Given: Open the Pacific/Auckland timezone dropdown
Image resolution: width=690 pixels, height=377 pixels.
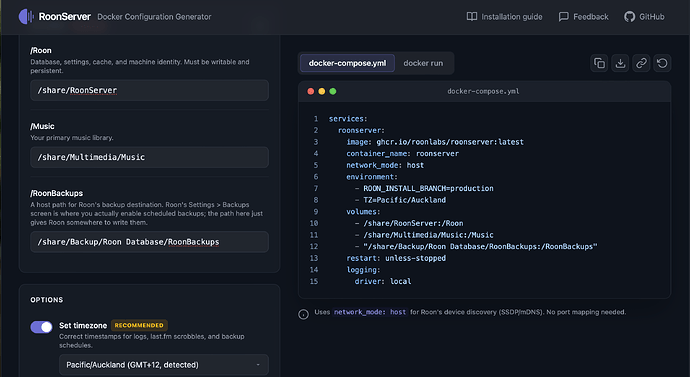Looking at the screenshot, I should pyautogui.click(x=164, y=365).
